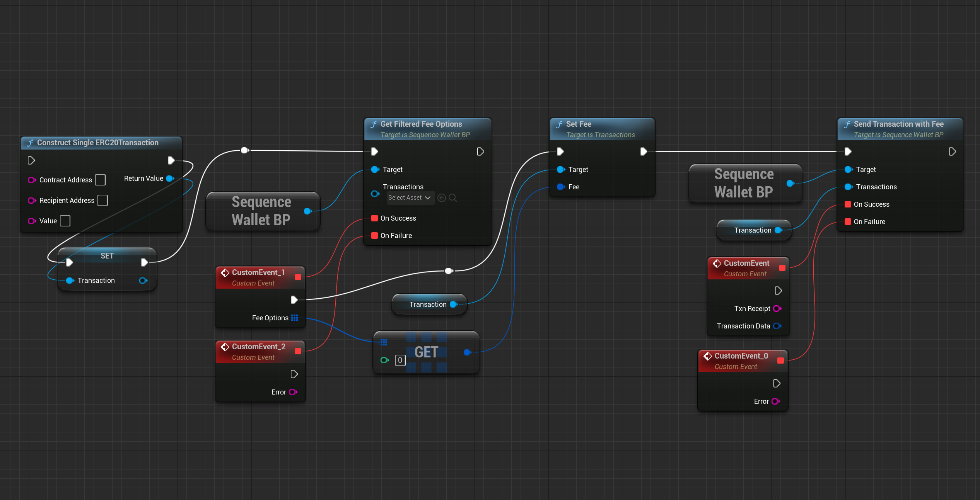The image size is (980, 500).
Task: Click the Set Fee execution output pin
Action: pos(644,151)
